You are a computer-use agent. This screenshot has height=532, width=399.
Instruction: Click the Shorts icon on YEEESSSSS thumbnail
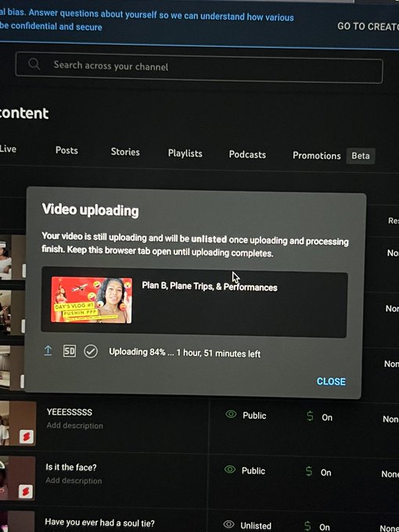coord(26,437)
